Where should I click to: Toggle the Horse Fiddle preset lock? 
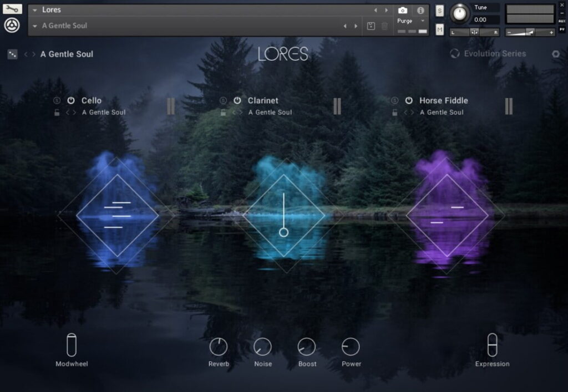[x=395, y=113]
